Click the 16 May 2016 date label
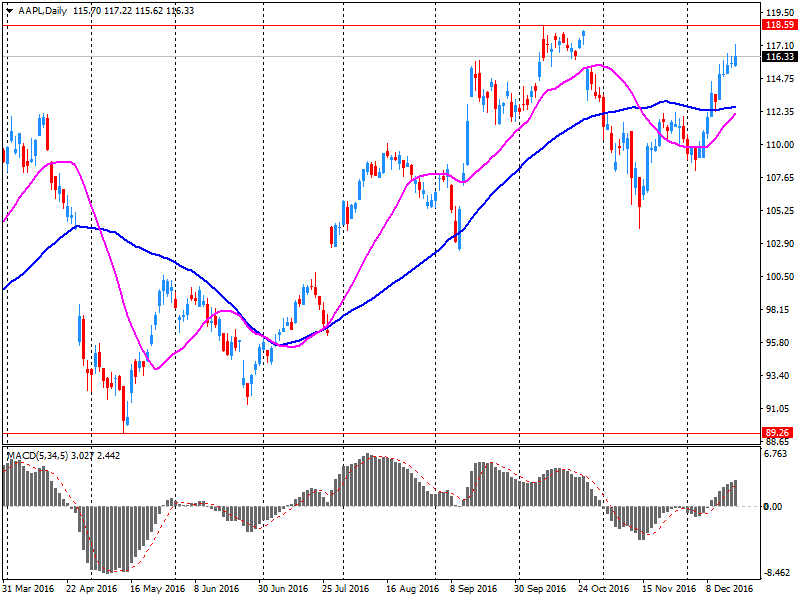 pos(158,588)
